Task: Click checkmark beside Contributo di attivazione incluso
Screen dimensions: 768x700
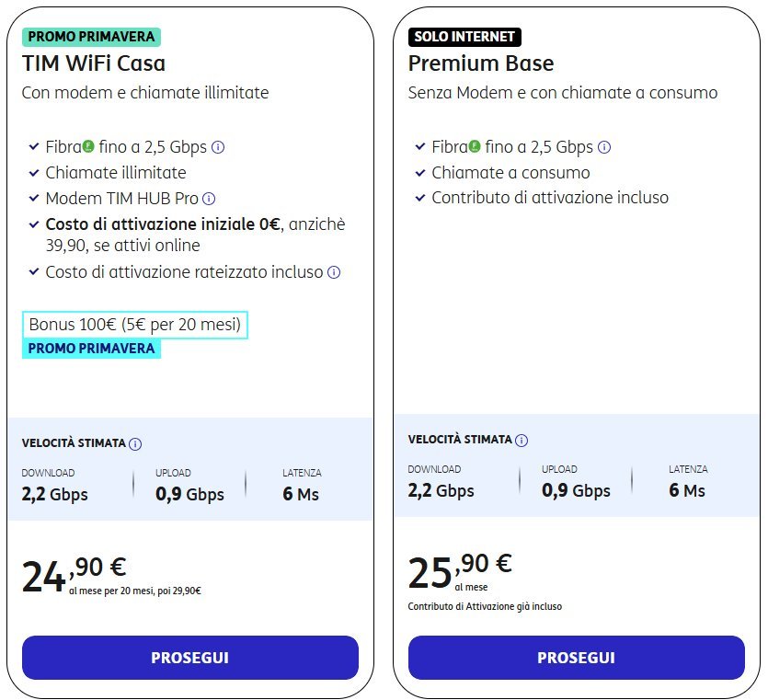Action: 420,198
